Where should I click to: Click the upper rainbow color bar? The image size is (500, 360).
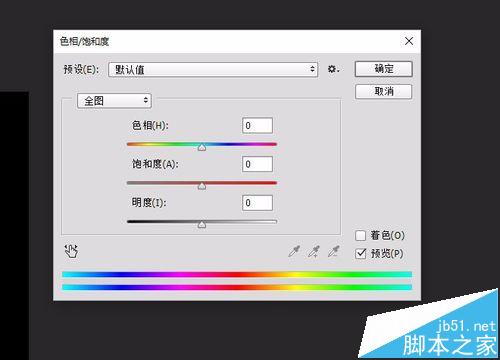(x=237, y=274)
